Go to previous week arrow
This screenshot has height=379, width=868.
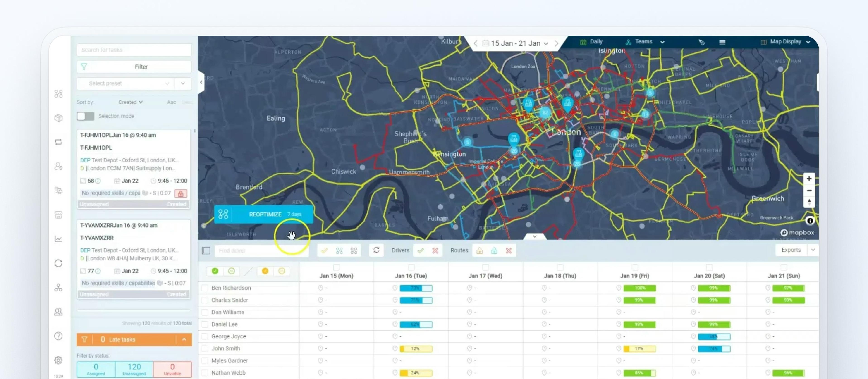pyautogui.click(x=476, y=43)
